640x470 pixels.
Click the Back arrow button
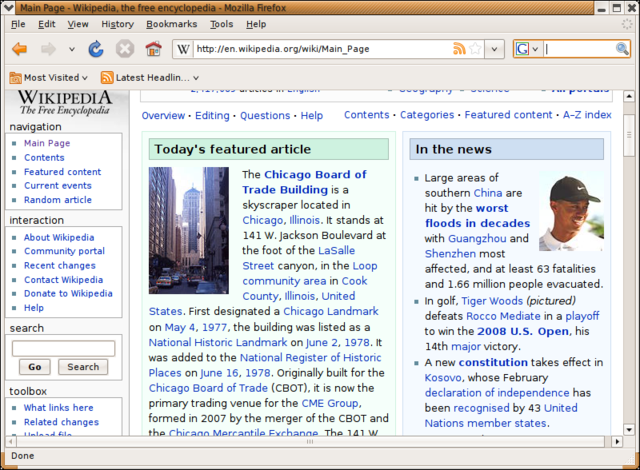click(x=19, y=49)
